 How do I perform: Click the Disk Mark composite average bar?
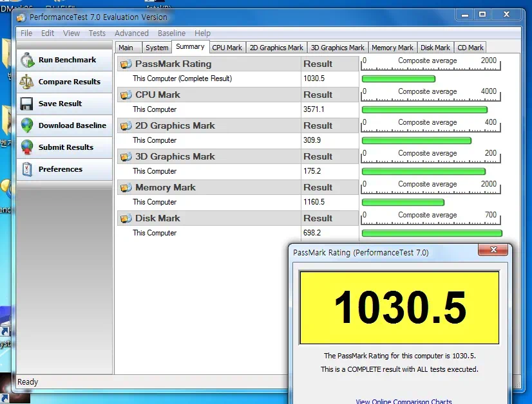[432, 233]
